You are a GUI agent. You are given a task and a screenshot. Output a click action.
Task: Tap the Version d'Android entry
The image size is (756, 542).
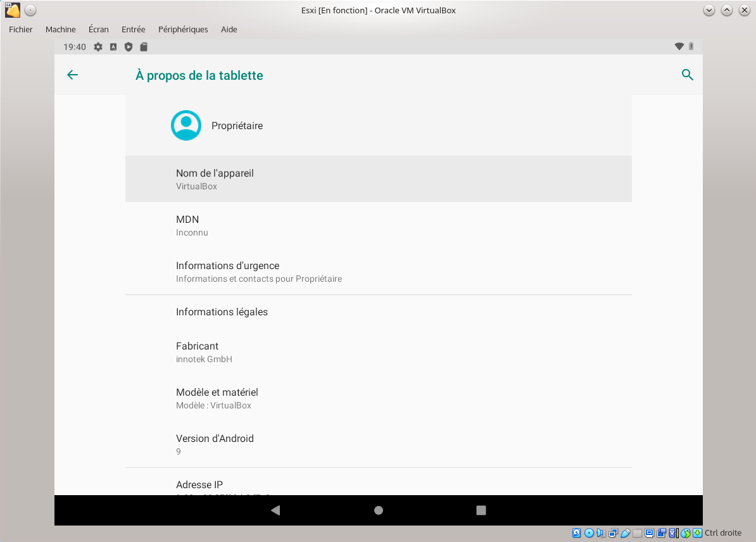(379, 444)
